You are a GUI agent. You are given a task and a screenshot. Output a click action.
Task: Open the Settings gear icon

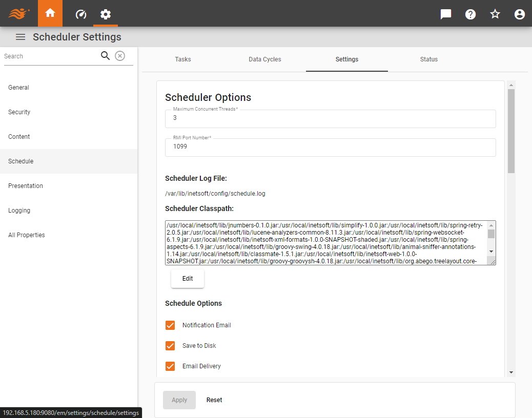point(106,14)
